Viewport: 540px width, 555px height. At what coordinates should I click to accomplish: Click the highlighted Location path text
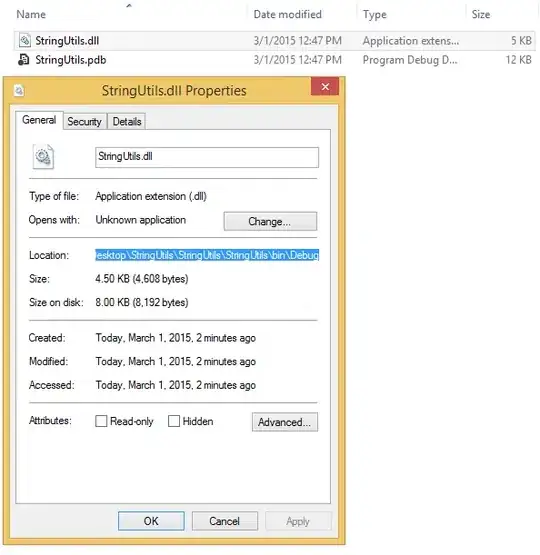point(207,255)
